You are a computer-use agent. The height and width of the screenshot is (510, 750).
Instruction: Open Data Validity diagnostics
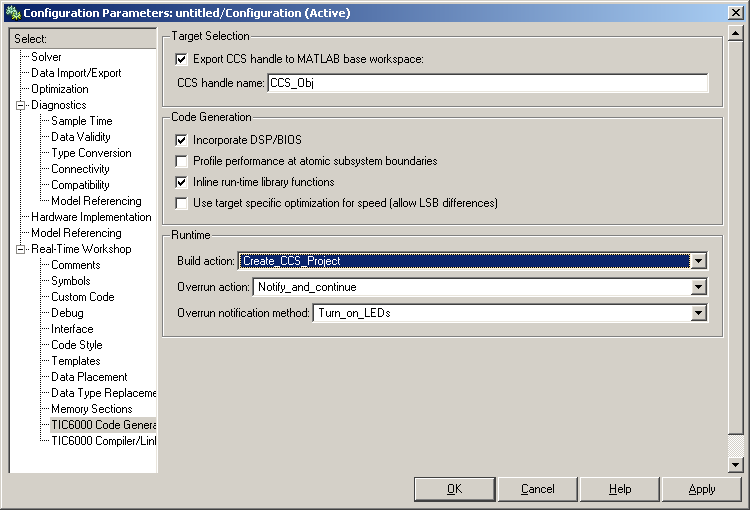pyautogui.click(x=81, y=137)
